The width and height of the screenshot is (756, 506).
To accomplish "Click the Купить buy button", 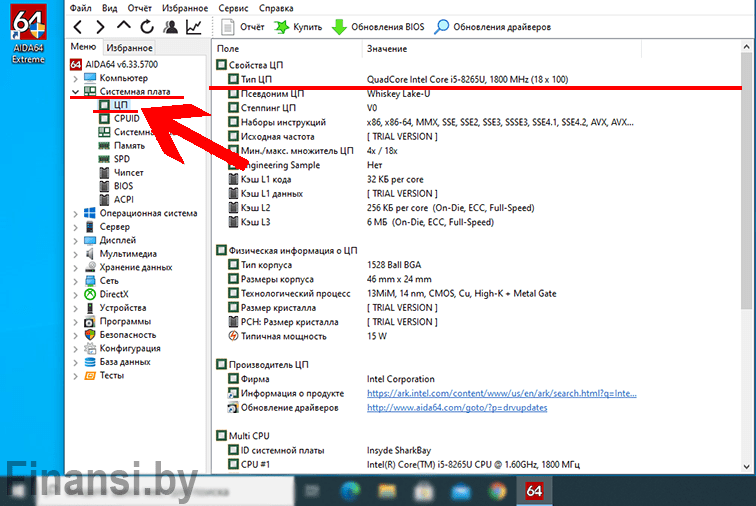I will coord(298,27).
